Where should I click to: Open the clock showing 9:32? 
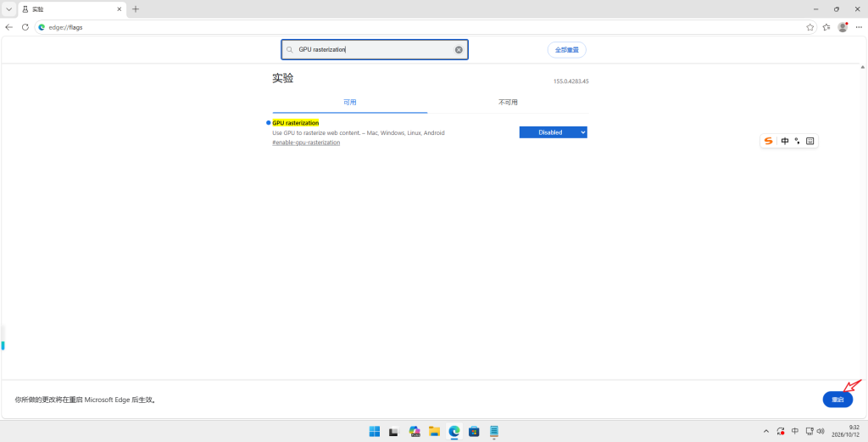point(846,431)
